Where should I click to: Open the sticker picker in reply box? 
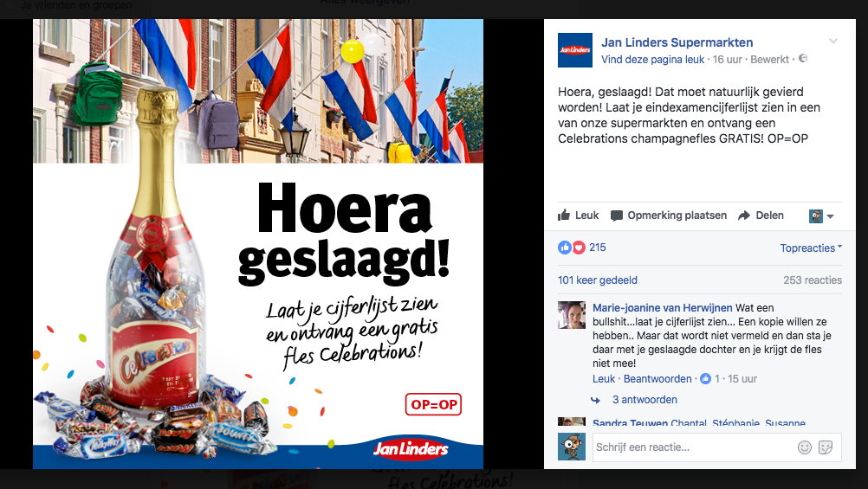[826, 447]
